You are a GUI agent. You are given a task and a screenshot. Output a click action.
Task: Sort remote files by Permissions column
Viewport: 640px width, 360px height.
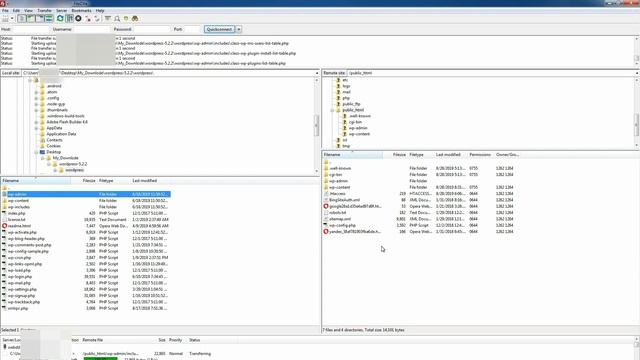pyautogui.click(x=480, y=155)
